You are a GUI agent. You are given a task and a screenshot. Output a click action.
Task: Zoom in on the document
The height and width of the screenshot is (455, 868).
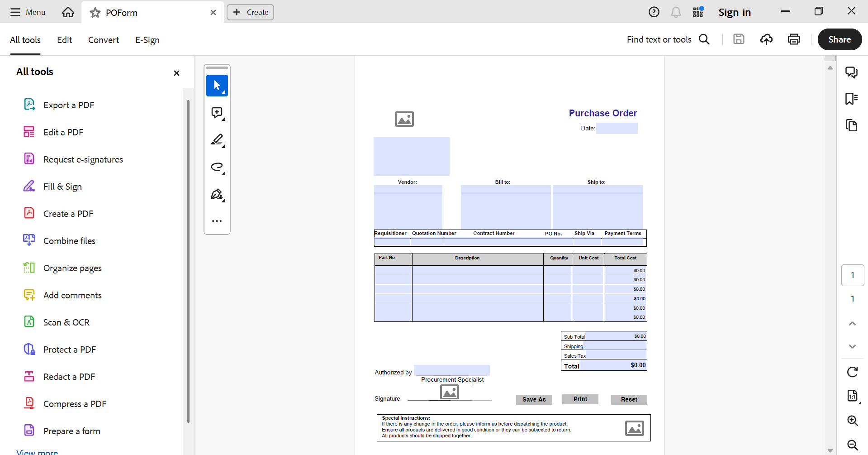[x=853, y=421]
